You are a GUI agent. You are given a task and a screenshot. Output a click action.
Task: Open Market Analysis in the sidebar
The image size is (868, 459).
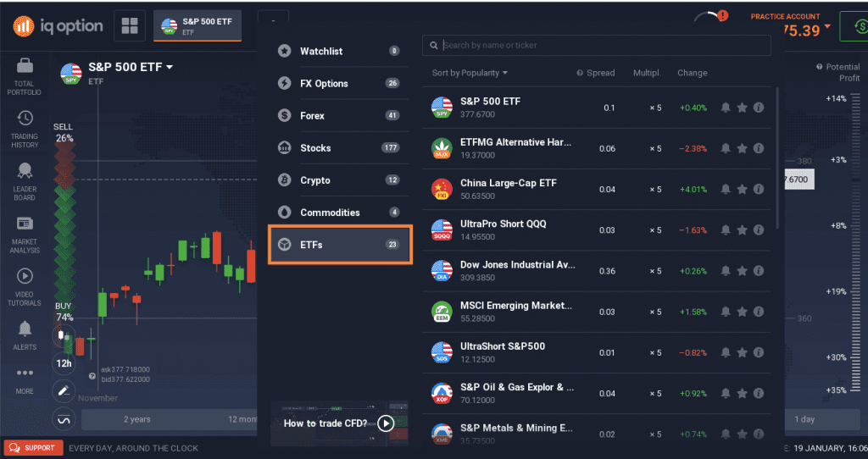pyautogui.click(x=25, y=235)
